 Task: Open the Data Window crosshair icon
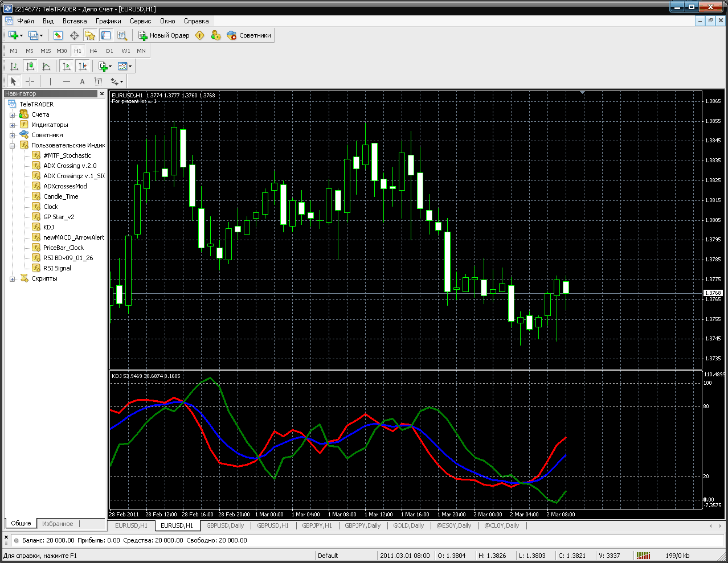[74, 35]
